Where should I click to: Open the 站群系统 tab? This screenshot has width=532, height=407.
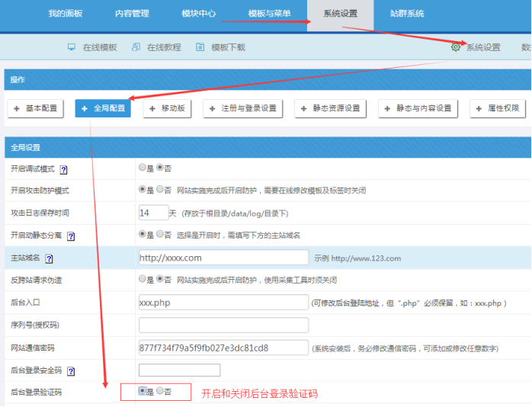[407, 14]
